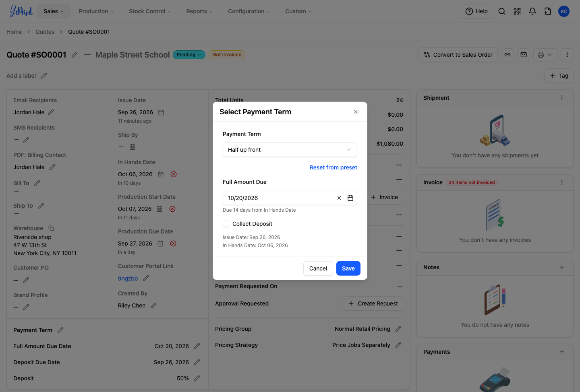Open the Production menu
The image size is (580, 392).
96,11
